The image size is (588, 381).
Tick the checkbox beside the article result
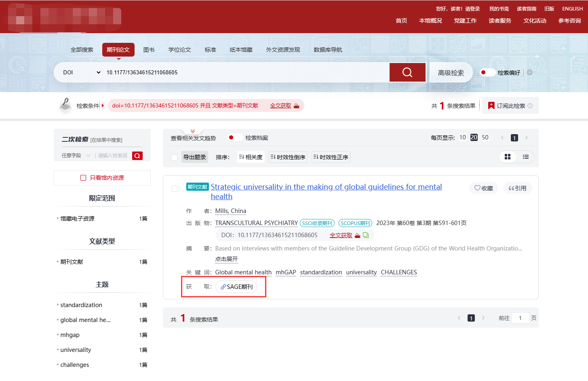[x=175, y=189]
